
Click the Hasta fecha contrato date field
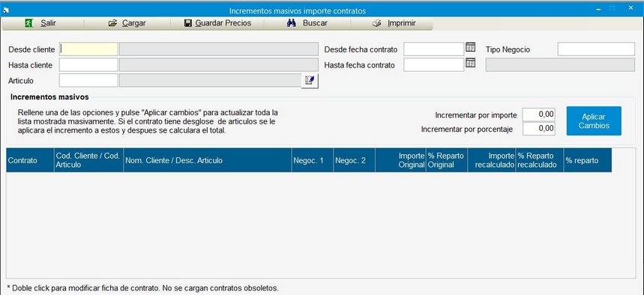434,65
